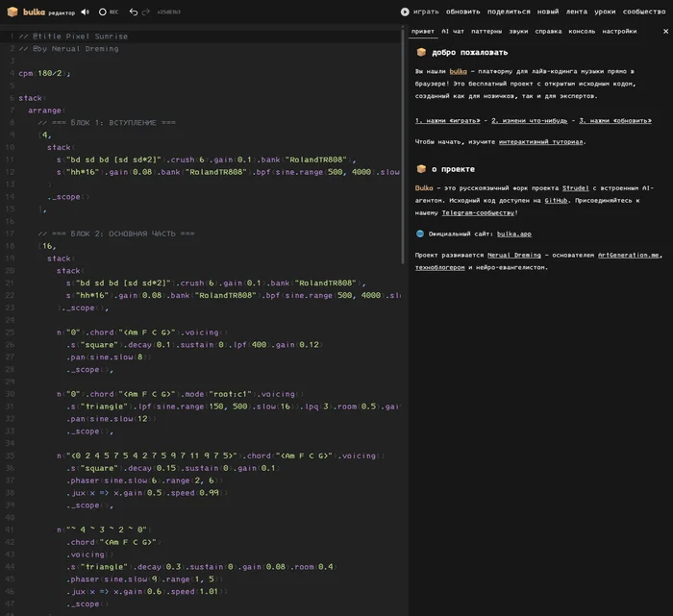This screenshot has height=616, width=673.
Task: Click the arrange( code line
Action: pos(47,111)
